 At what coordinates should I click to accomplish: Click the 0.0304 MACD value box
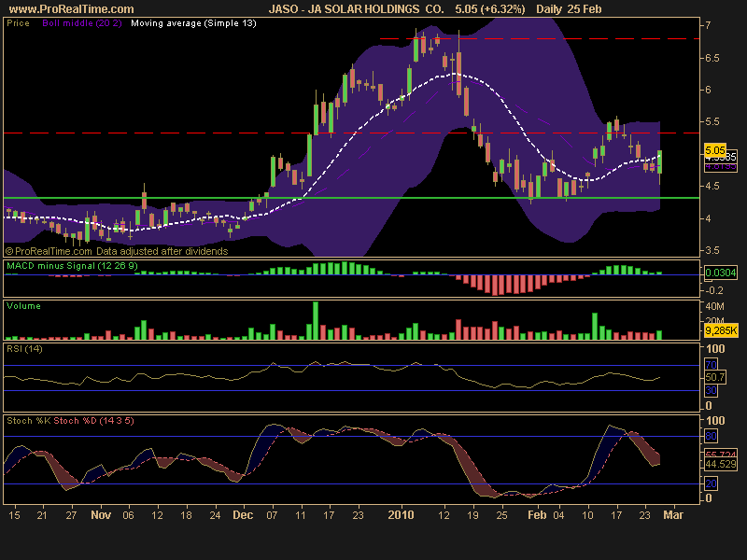(721, 273)
